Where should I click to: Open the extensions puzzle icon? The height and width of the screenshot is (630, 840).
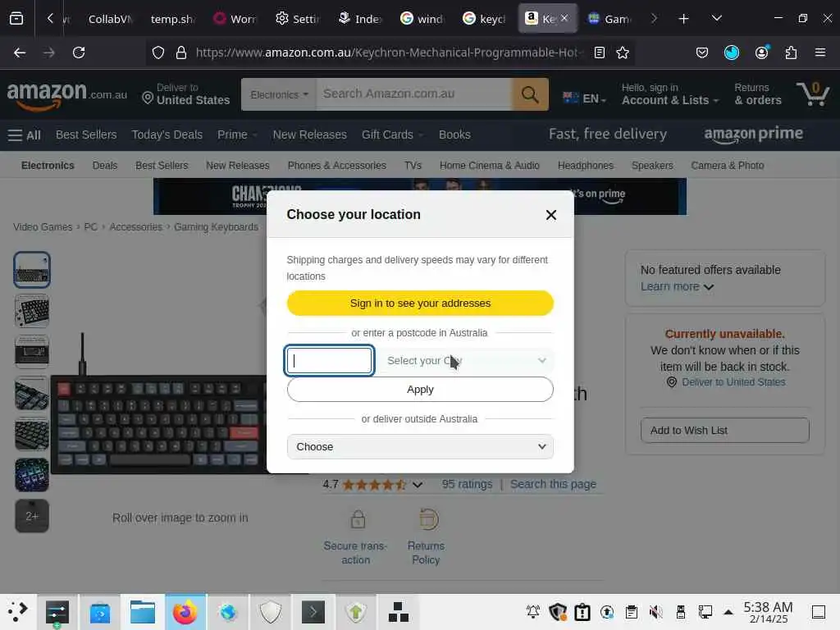(x=791, y=52)
